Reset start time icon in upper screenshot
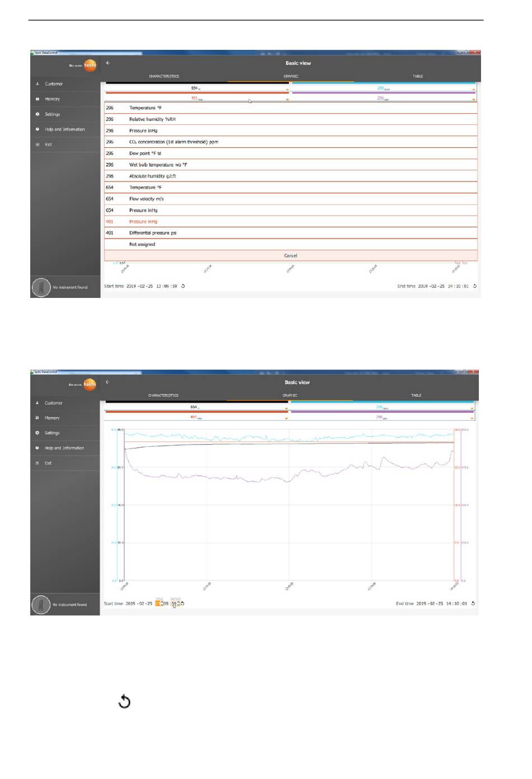This screenshot has width=532, height=779. coord(183,286)
